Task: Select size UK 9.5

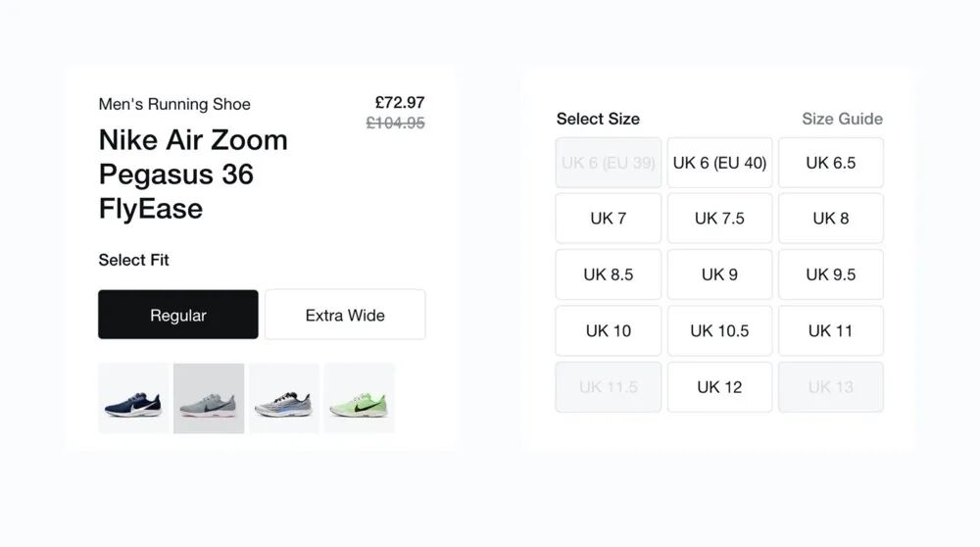Action: 830,274
